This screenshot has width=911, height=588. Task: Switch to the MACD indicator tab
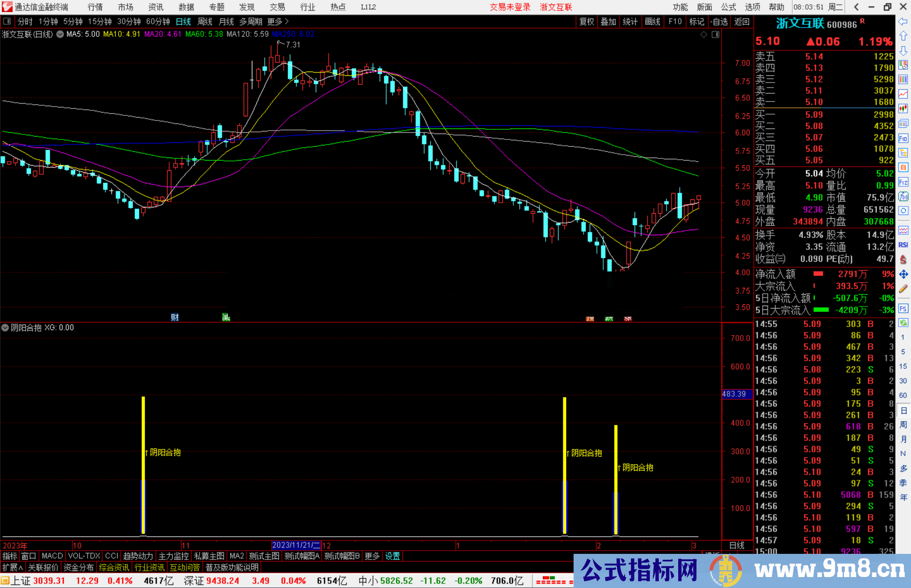coord(52,556)
